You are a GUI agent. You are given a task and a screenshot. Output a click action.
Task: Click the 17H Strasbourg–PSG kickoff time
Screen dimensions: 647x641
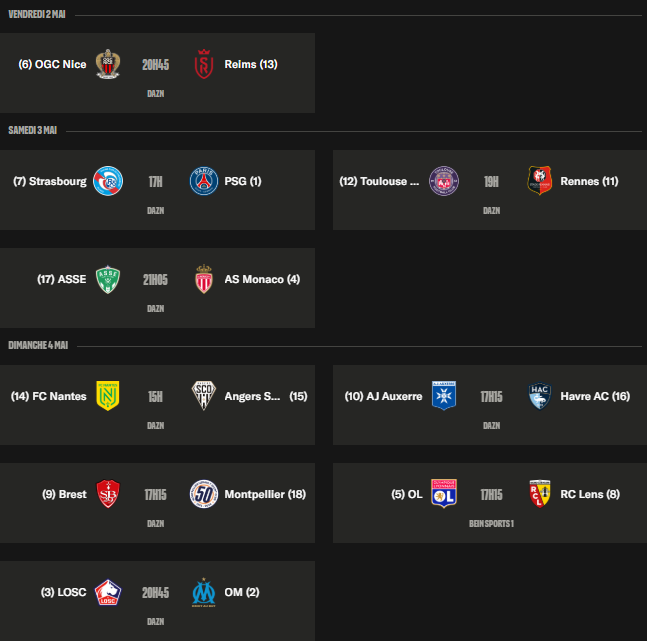[x=155, y=181]
